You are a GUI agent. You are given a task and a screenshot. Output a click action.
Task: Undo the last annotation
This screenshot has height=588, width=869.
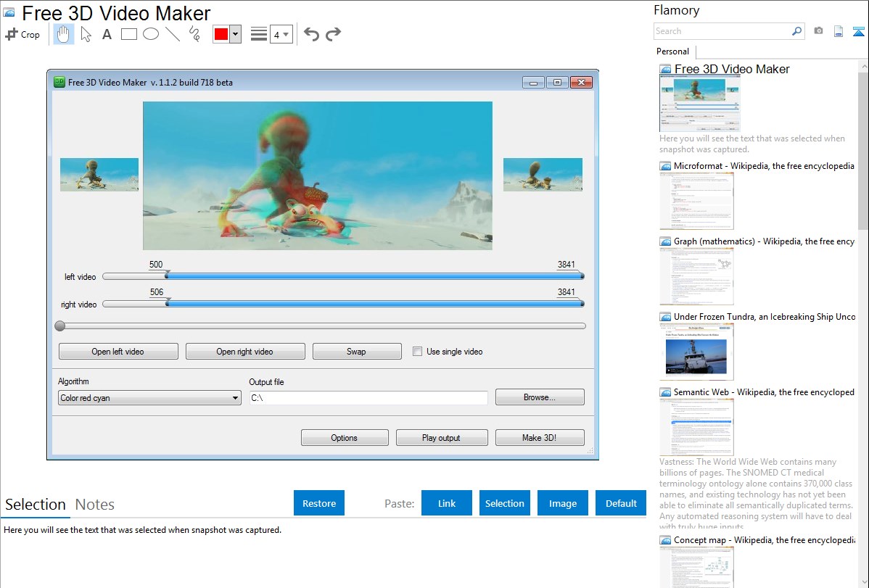click(311, 34)
